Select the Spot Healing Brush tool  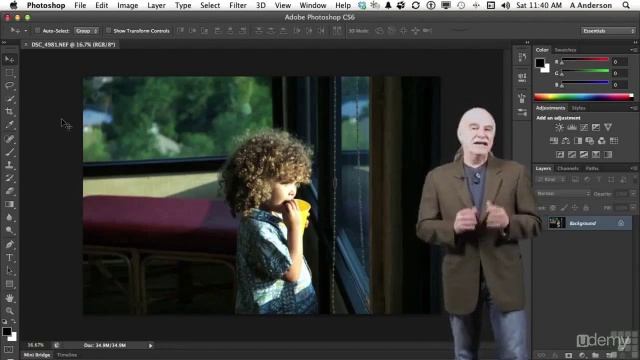tap(9, 139)
